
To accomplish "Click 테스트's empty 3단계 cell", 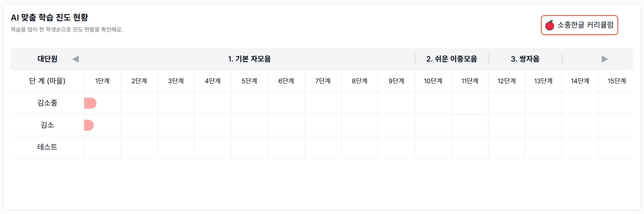I will pyautogui.click(x=176, y=147).
